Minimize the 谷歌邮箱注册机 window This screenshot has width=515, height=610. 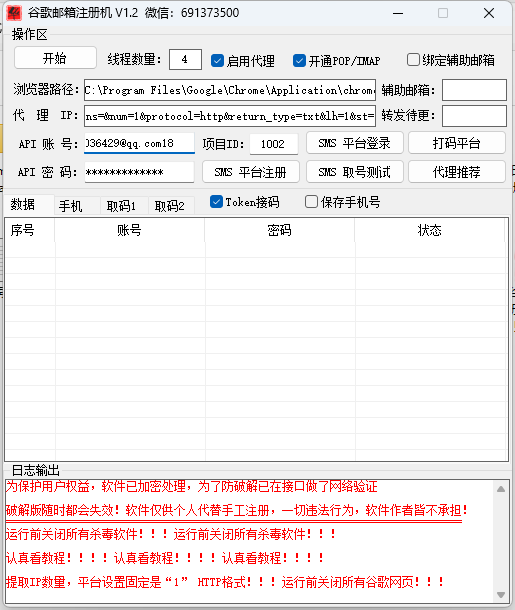point(398,13)
